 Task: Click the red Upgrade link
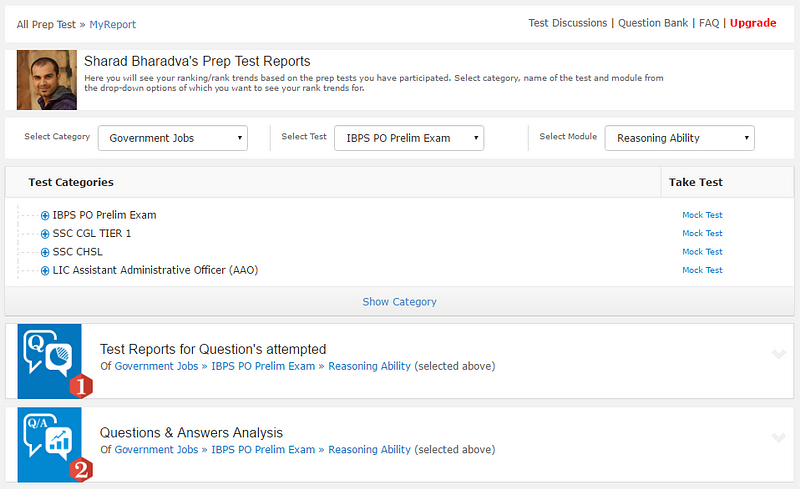click(753, 23)
